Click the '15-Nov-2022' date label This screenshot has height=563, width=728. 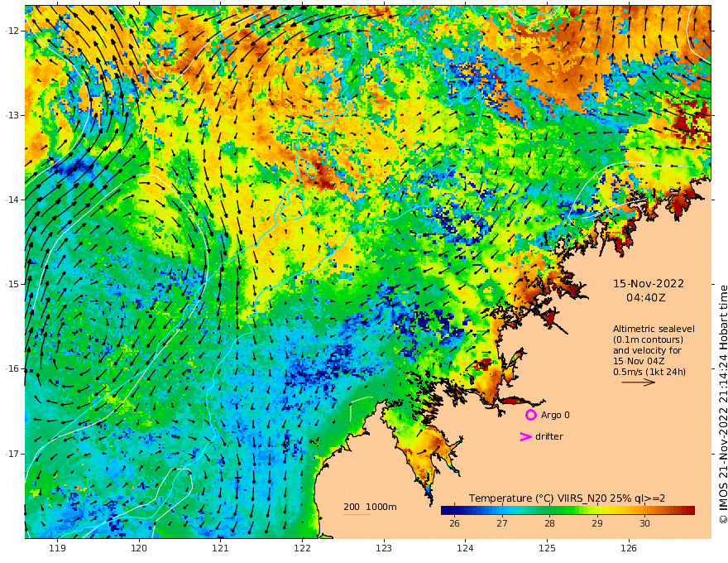coord(649,284)
